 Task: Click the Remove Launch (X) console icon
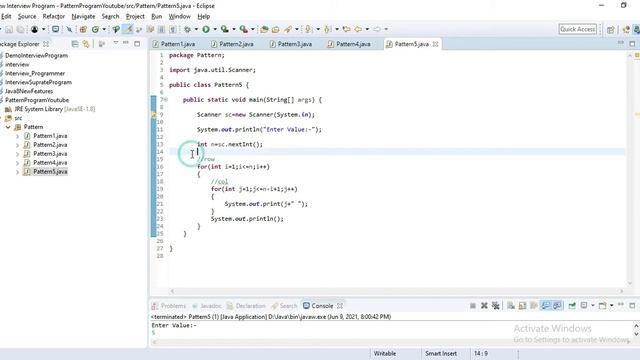click(x=484, y=306)
